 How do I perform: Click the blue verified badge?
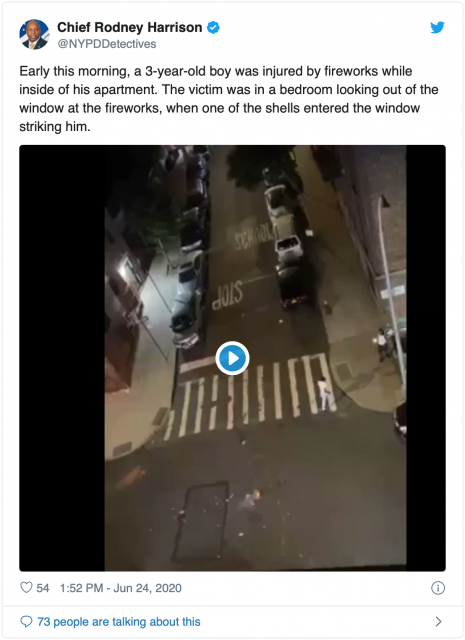coord(213,27)
